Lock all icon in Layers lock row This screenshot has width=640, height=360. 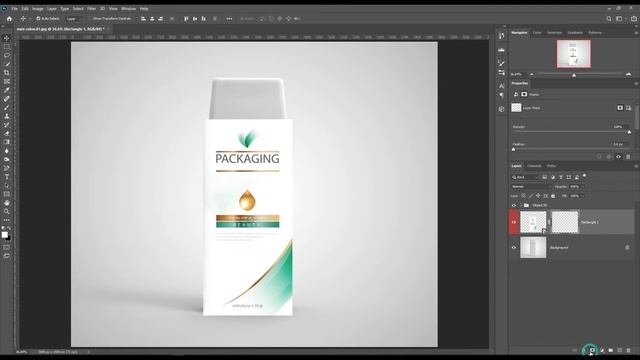(553, 196)
